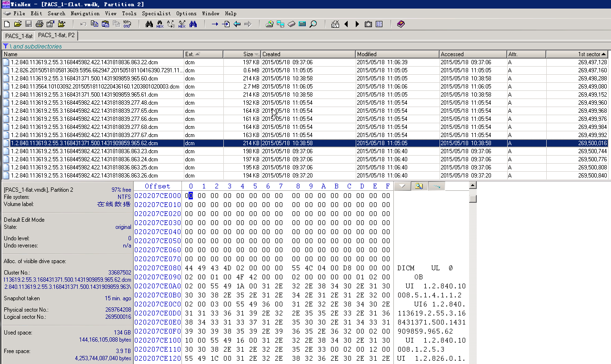Open the Tools menu
The image size is (611, 364).
coord(129,13)
